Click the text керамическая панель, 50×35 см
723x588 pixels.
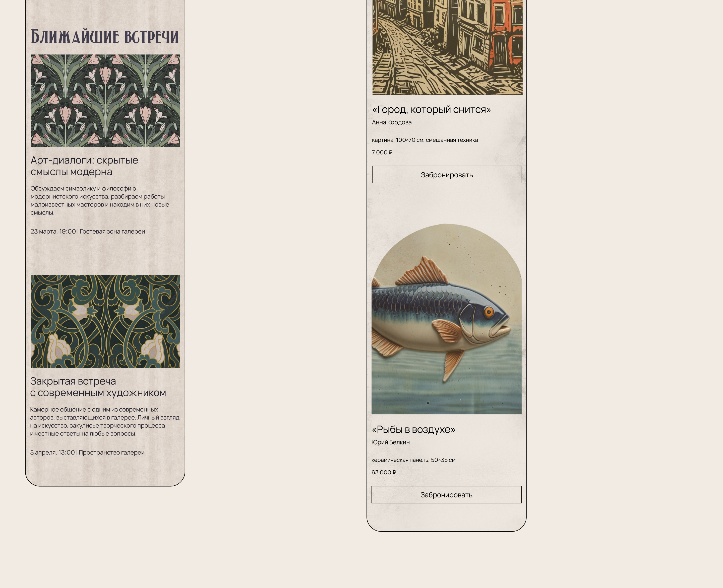pos(413,460)
